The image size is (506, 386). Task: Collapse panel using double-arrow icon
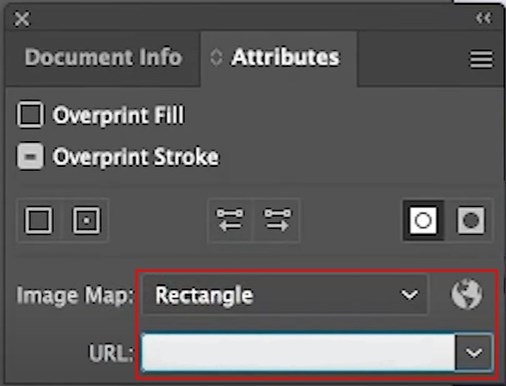click(x=483, y=18)
